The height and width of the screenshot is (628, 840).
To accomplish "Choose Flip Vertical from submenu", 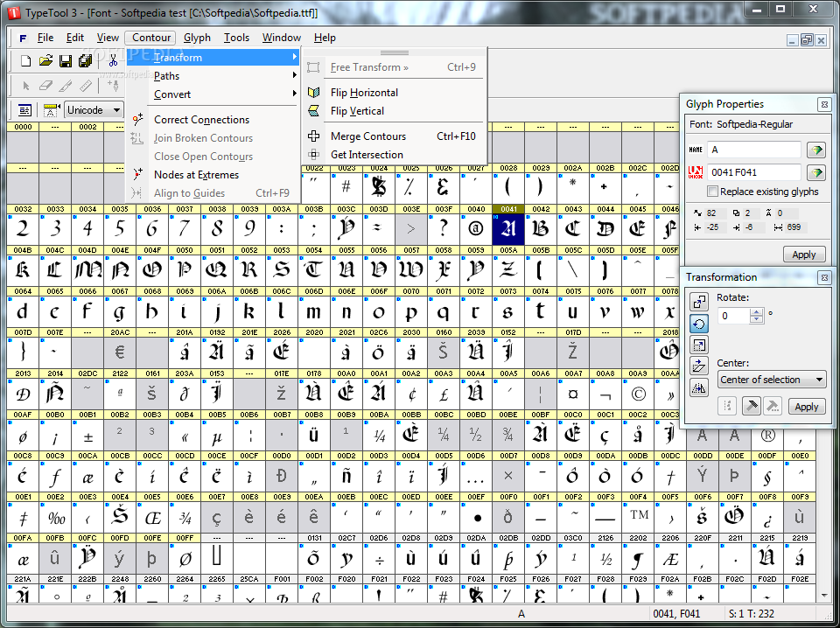I will (x=395, y=111).
